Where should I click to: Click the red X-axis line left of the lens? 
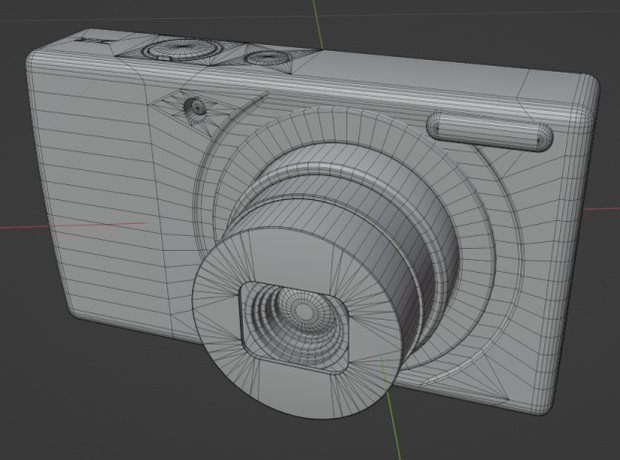click(73, 225)
